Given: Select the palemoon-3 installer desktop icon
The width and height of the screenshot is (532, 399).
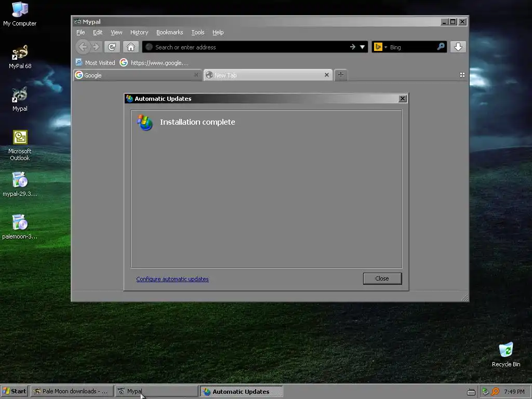Looking at the screenshot, I should point(20,227).
